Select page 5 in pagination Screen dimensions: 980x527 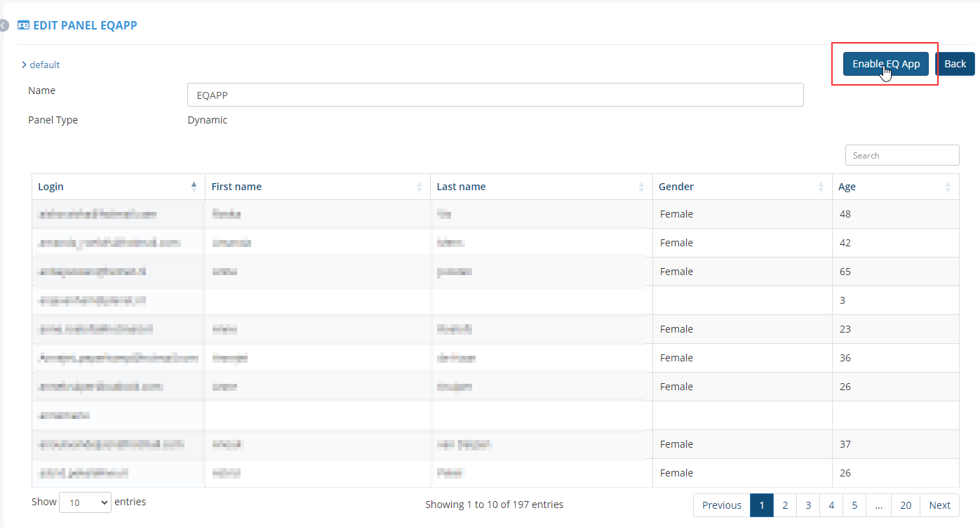(854, 505)
